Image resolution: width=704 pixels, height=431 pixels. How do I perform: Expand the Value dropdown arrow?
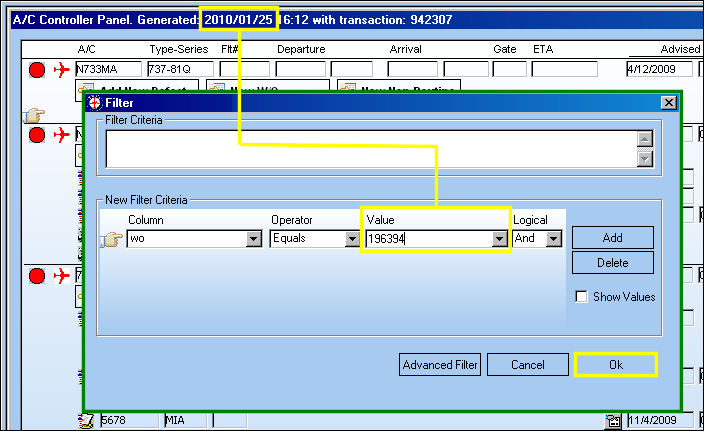click(x=499, y=239)
